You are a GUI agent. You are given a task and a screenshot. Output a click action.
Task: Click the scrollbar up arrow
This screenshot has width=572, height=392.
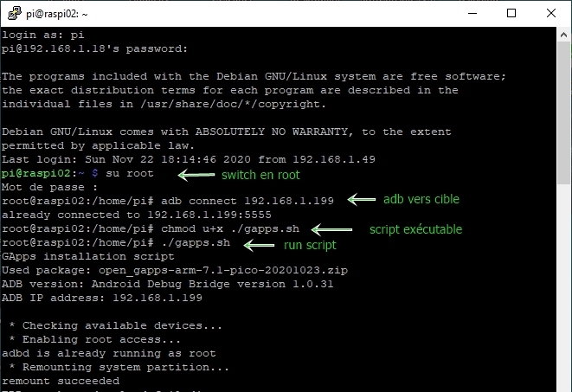(x=563, y=35)
